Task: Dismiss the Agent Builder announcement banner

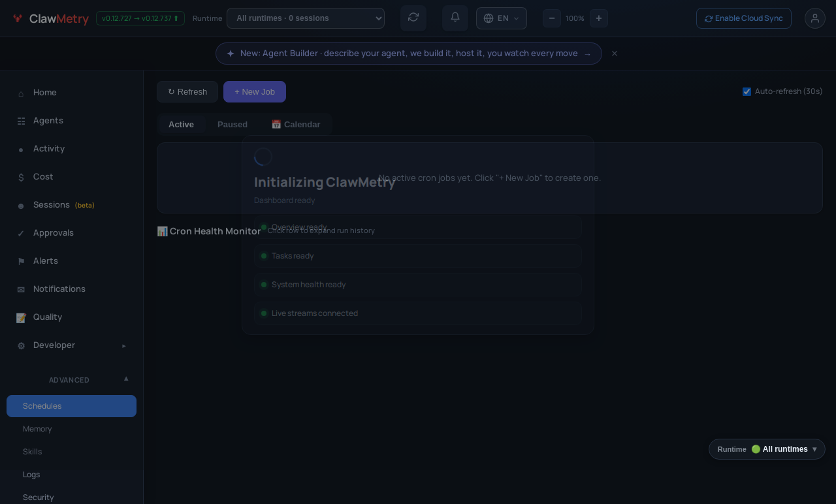Action: point(615,54)
